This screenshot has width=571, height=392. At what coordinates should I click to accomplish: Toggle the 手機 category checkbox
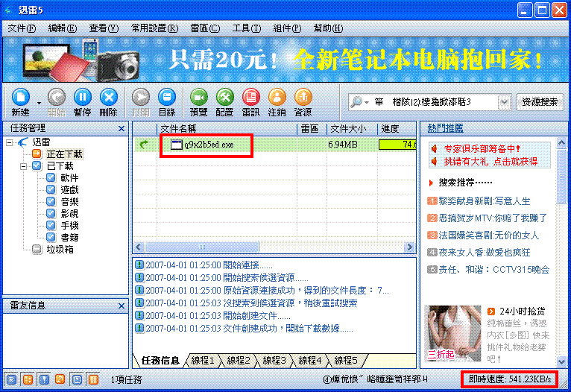[x=51, y=225]
